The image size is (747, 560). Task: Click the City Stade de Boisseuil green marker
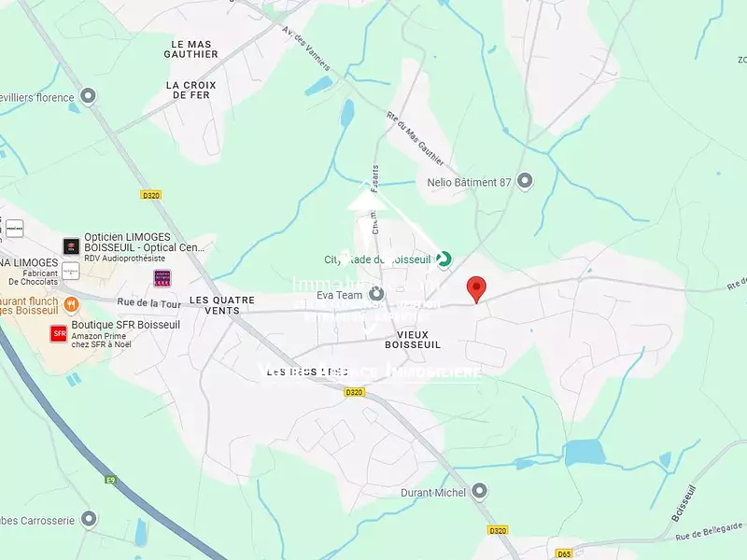coord(444,259)
